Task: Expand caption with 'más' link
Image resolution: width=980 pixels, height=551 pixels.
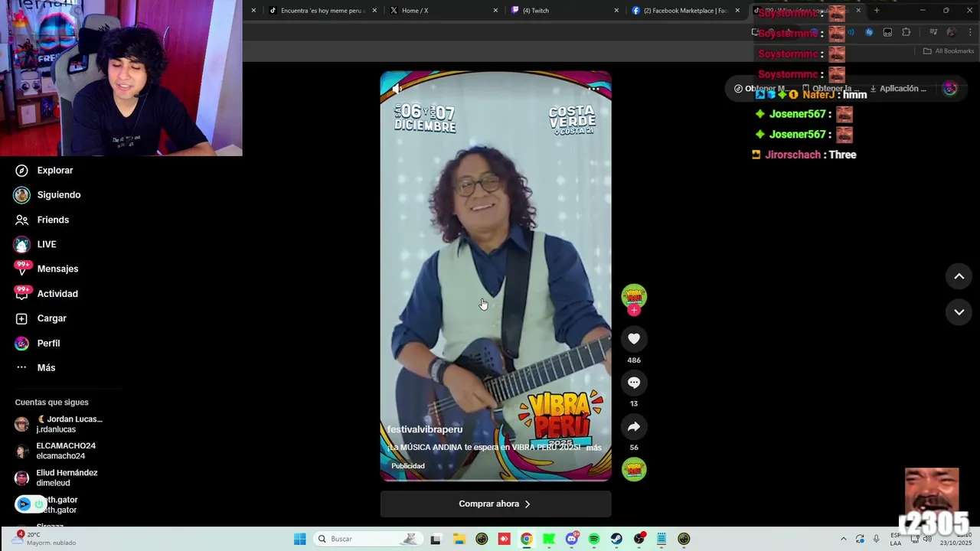Action: click(x=593, y=448)
